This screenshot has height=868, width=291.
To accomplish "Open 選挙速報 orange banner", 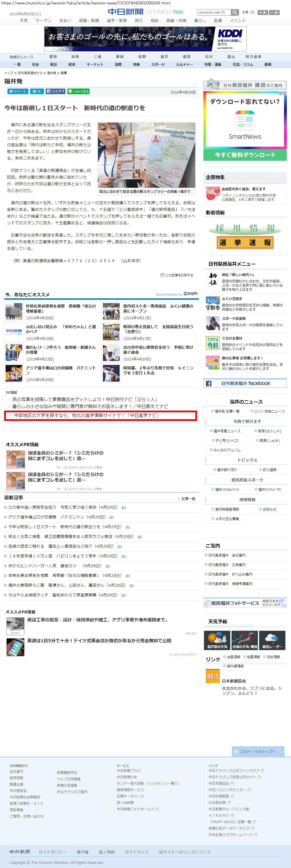I will (x=245, y=243).
